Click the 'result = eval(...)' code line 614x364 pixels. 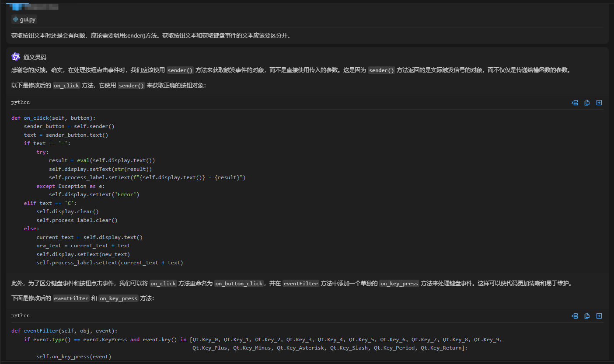pos(102,160)
